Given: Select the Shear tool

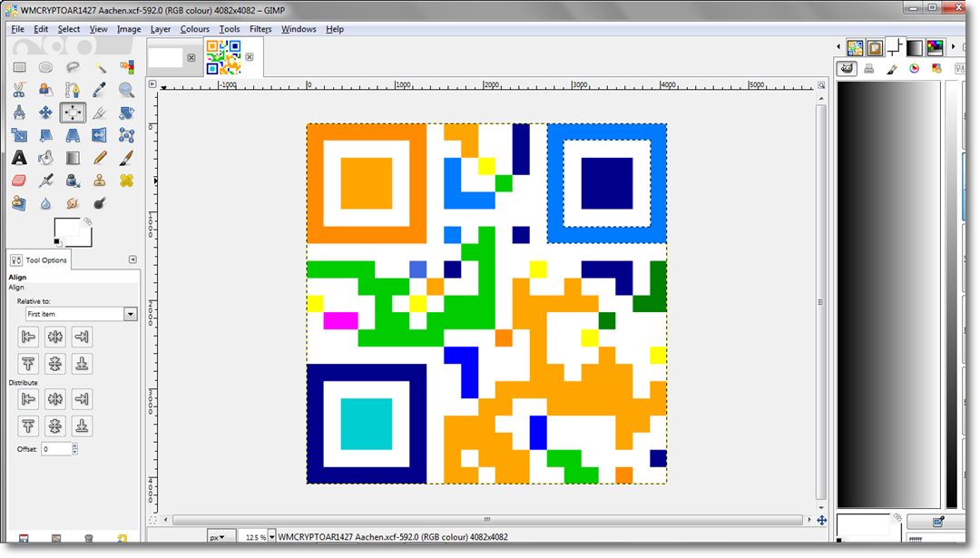Looking at the screenshot, I should (x=45, y=135).
